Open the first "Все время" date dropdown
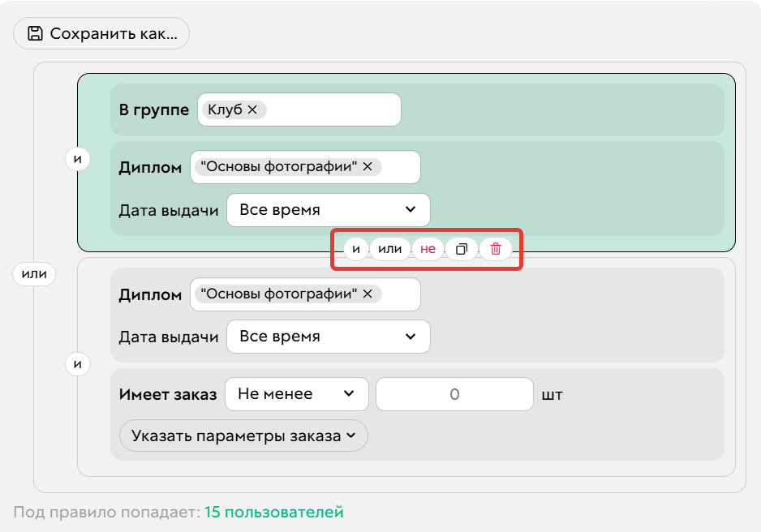 point(329,209)
